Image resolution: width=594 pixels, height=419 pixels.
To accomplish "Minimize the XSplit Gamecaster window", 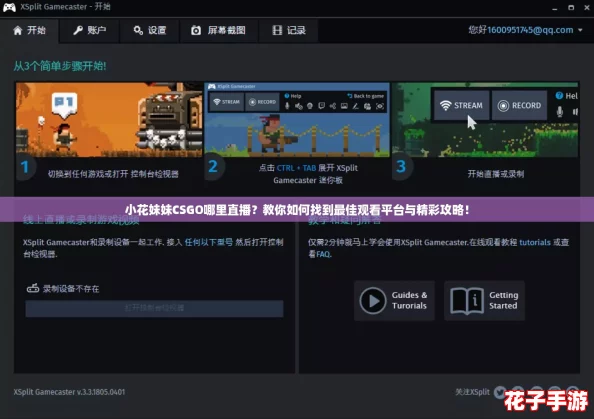I will [x=555, y=8].
